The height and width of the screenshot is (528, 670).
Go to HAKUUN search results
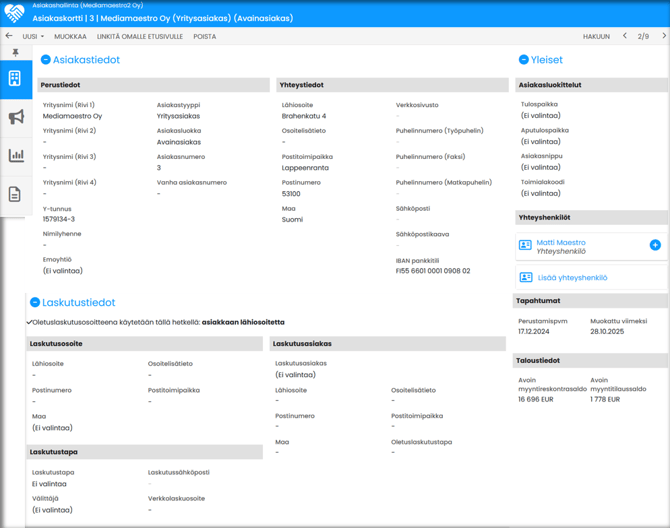click(596, 36)
